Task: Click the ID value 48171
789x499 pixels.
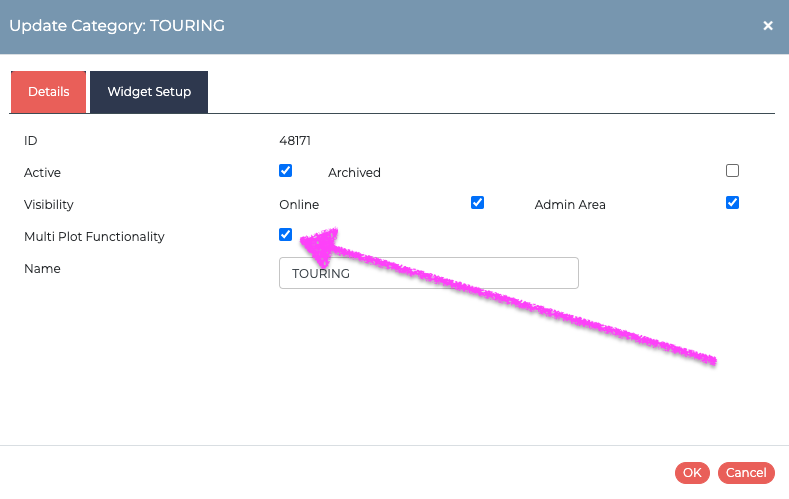Action: tap(295, 141)
